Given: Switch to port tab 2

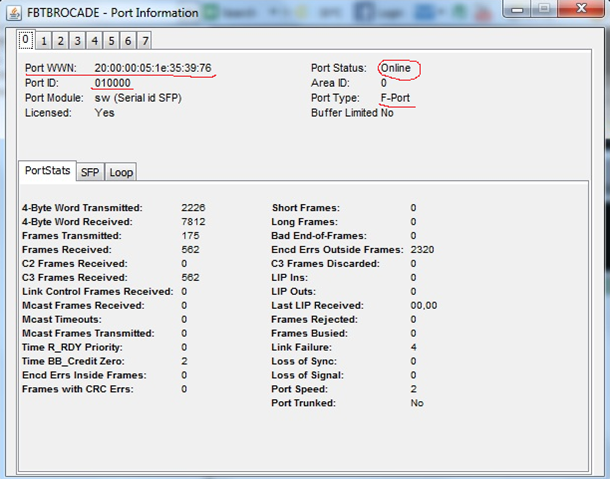Looking at the screenshot, I should coord(61,41).
